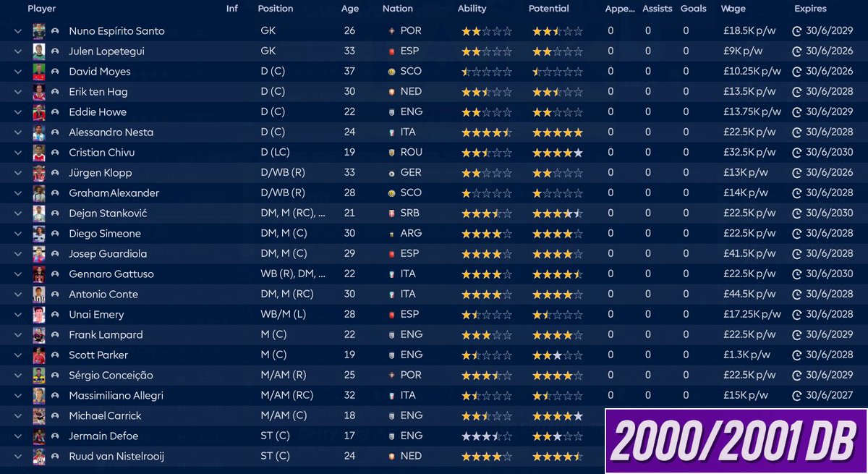Open Antonio Conte player profile
This screenshot has height=474, width=868.
tap(103, 295)
